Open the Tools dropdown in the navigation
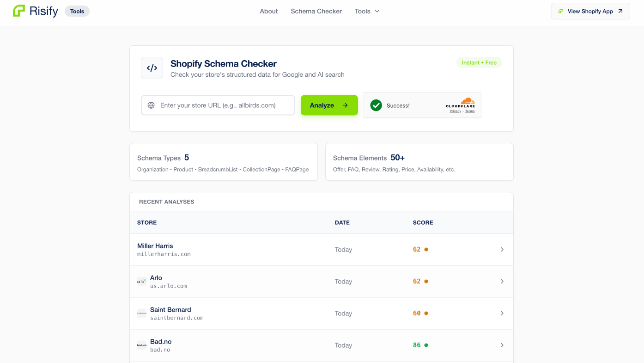 [366, 11]
